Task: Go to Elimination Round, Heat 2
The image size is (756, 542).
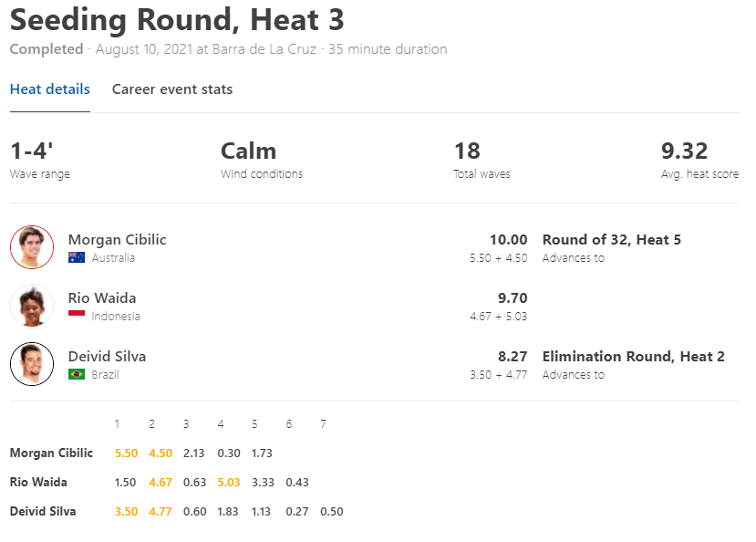Action: tap(633, 357)
